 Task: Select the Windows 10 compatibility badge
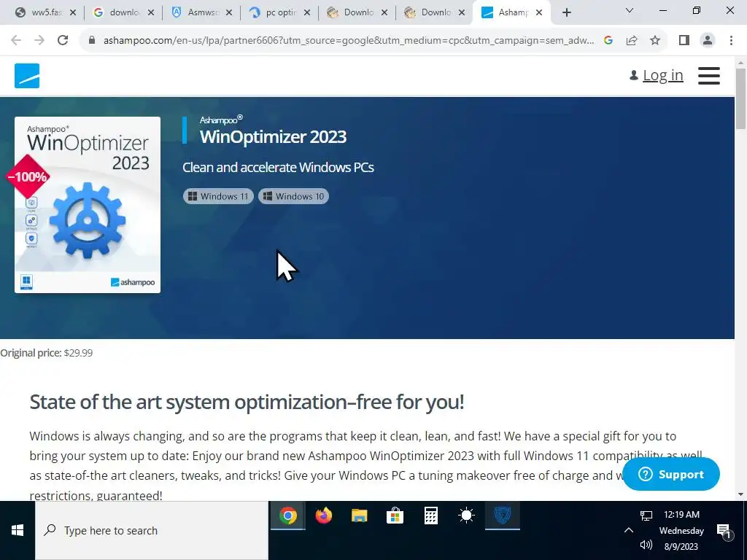point(293,196)
